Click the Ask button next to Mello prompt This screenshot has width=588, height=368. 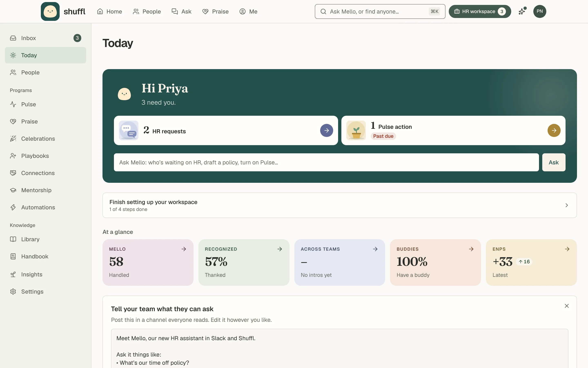[553, 162]
